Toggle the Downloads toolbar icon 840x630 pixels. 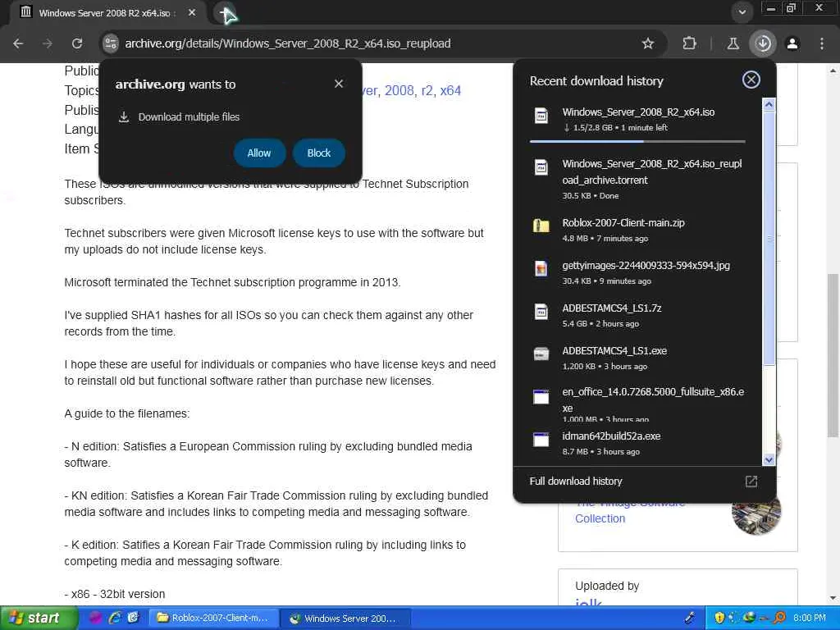coord(763,43)
